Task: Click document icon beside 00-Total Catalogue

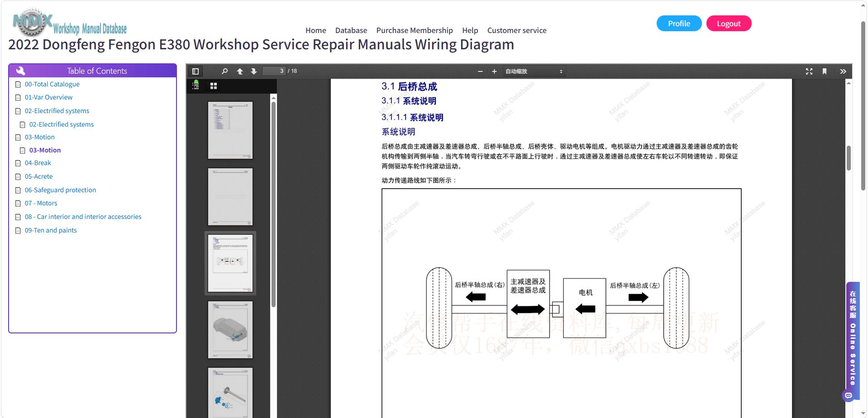Action: coord(18,85)
